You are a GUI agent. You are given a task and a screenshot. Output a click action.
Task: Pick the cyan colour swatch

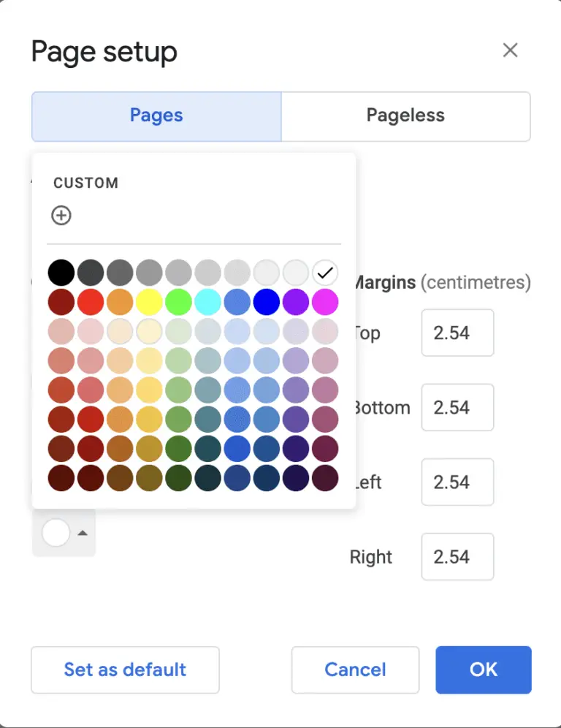(207, 301)
